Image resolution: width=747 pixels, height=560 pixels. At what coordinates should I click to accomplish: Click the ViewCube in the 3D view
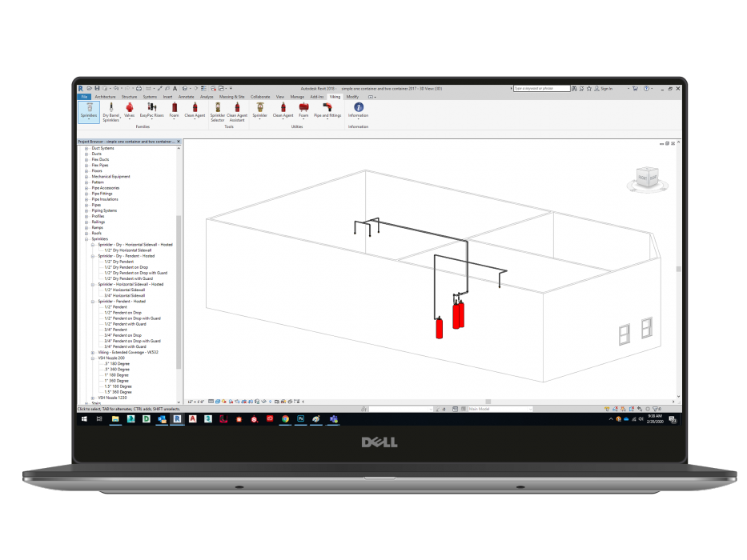[647, 178]
